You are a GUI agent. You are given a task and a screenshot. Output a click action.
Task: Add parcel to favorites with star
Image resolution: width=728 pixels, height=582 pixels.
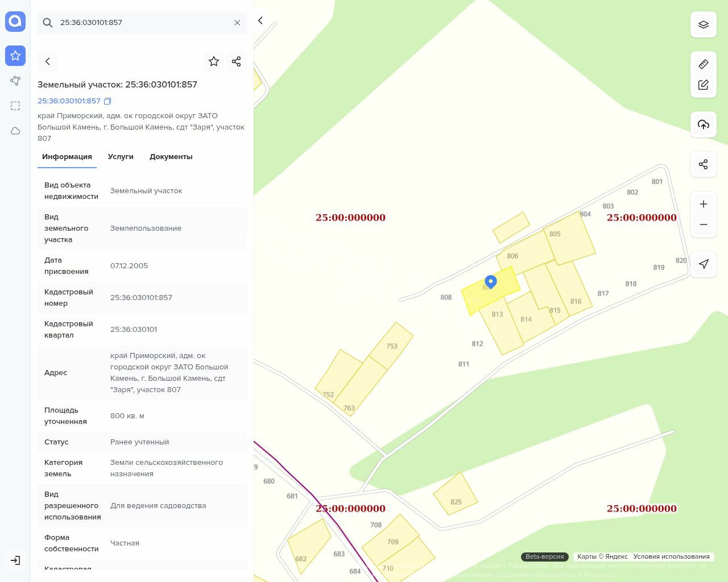pos(214,61)
